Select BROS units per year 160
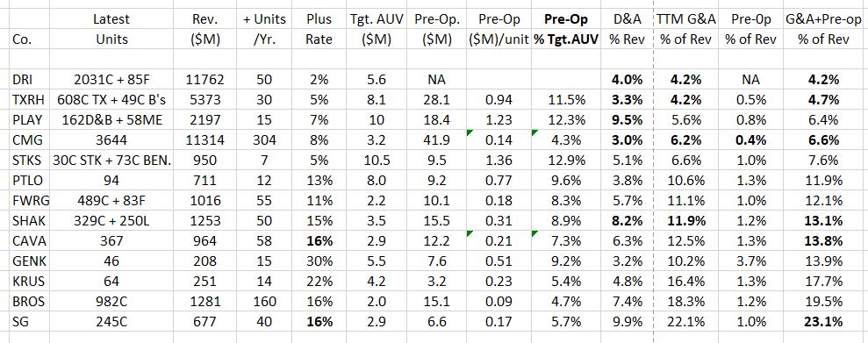868x343 pixels. 264,302
